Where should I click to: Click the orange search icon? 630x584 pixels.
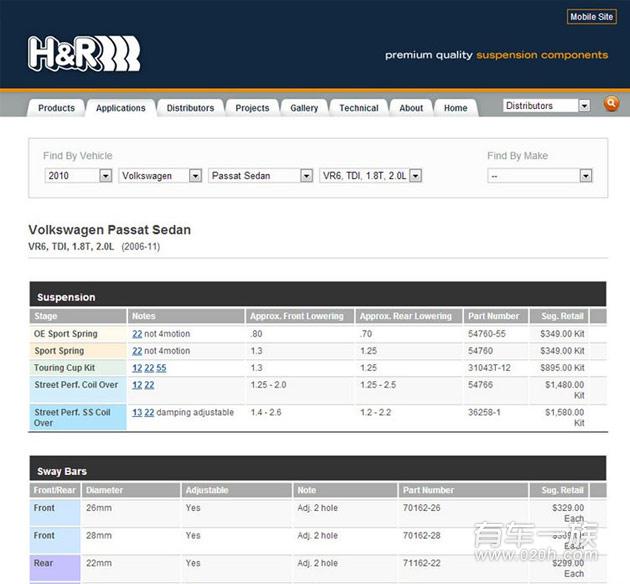[x=611, y=104]
